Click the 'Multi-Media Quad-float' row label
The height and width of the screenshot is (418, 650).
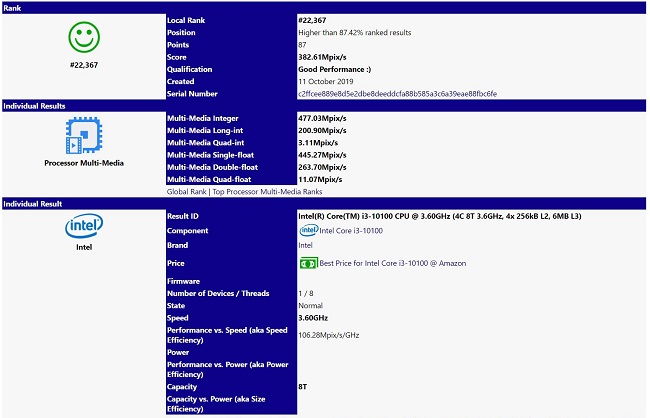[209, 180]
